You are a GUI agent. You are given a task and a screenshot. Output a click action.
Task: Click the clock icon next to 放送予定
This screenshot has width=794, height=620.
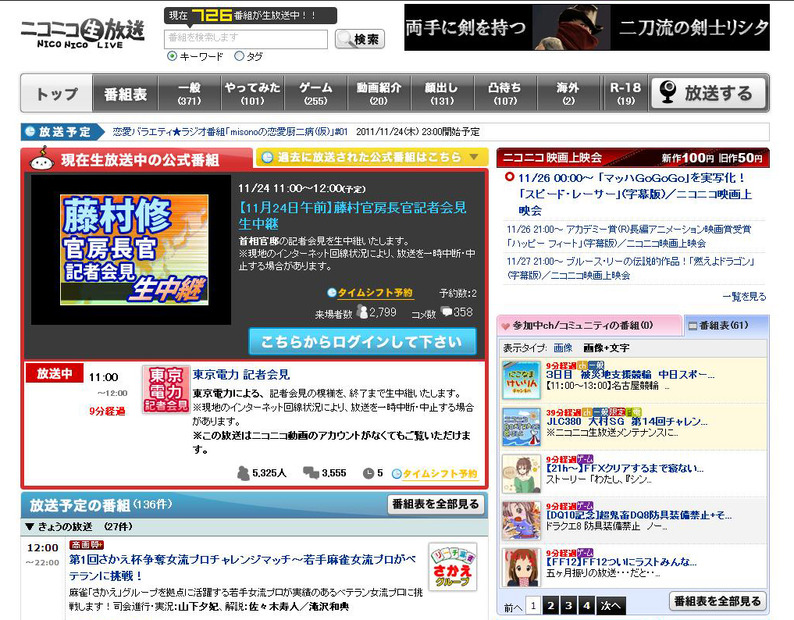(x=29, y=132)
